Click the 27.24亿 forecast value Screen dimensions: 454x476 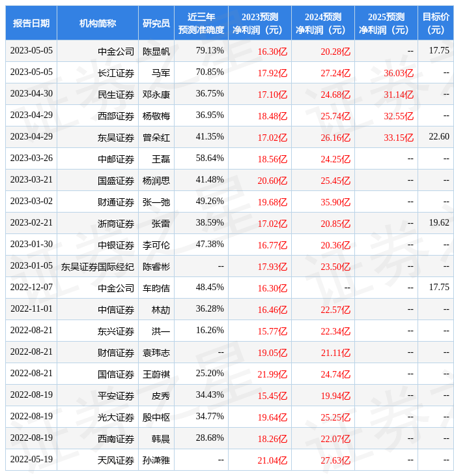click(335, 73)
